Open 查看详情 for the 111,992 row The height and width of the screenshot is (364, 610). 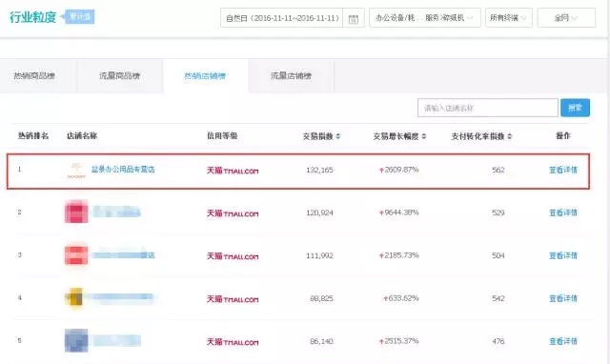tap(563, 255)
